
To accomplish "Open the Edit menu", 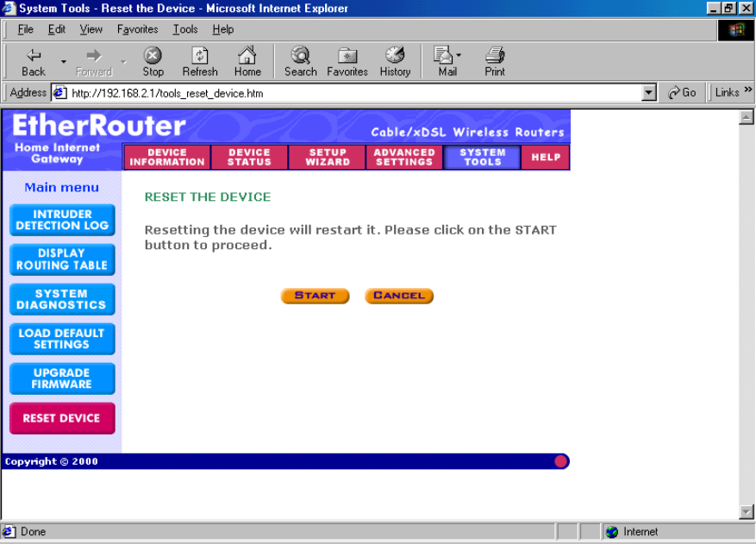I will coord(56,29).
